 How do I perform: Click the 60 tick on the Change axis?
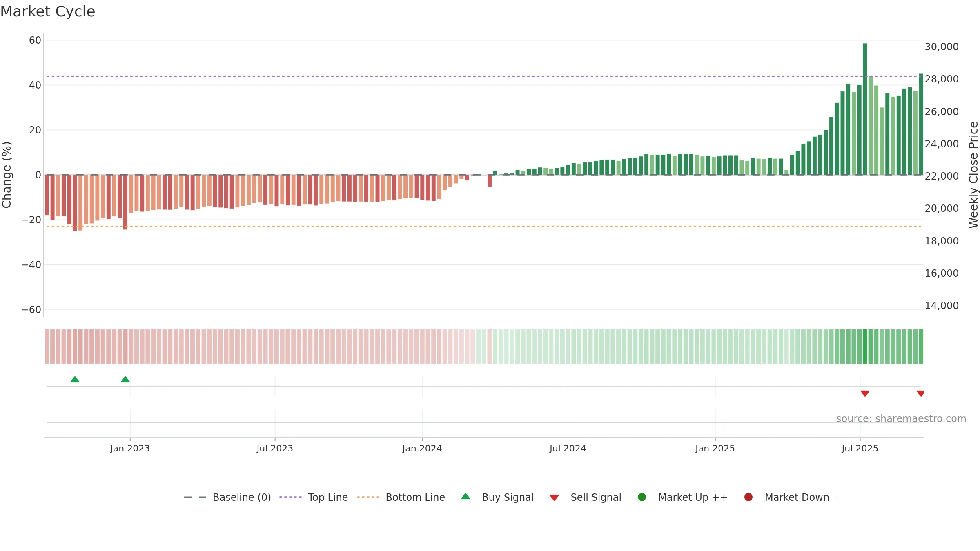coord(35,40)
